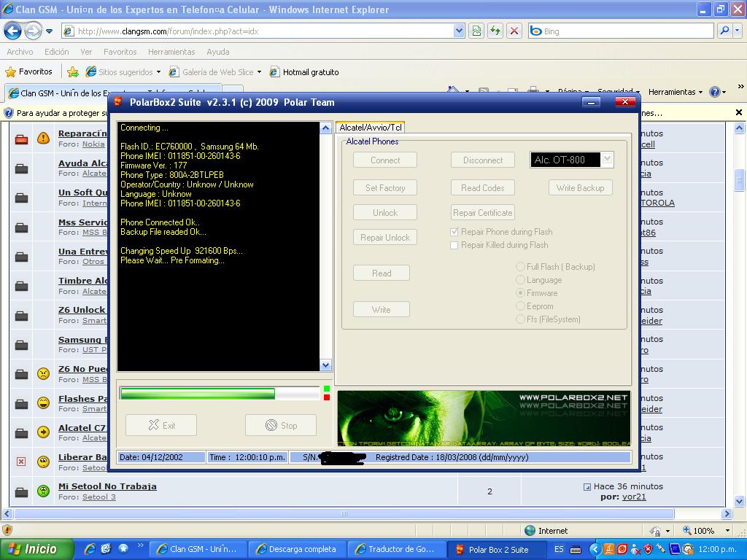Open the Archivo menu

click(x=20, y=52)
